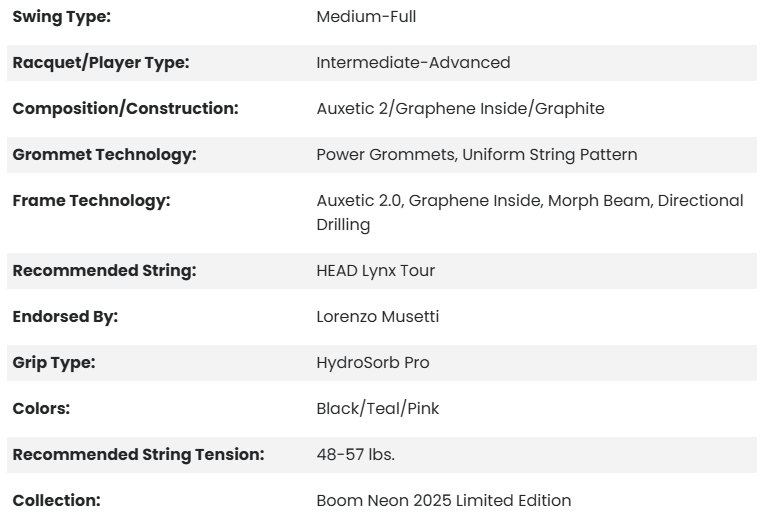This screenshot has height=522, width=775.
Task: Click the 'Frame Technology:' label
Action: click(91, 201)
